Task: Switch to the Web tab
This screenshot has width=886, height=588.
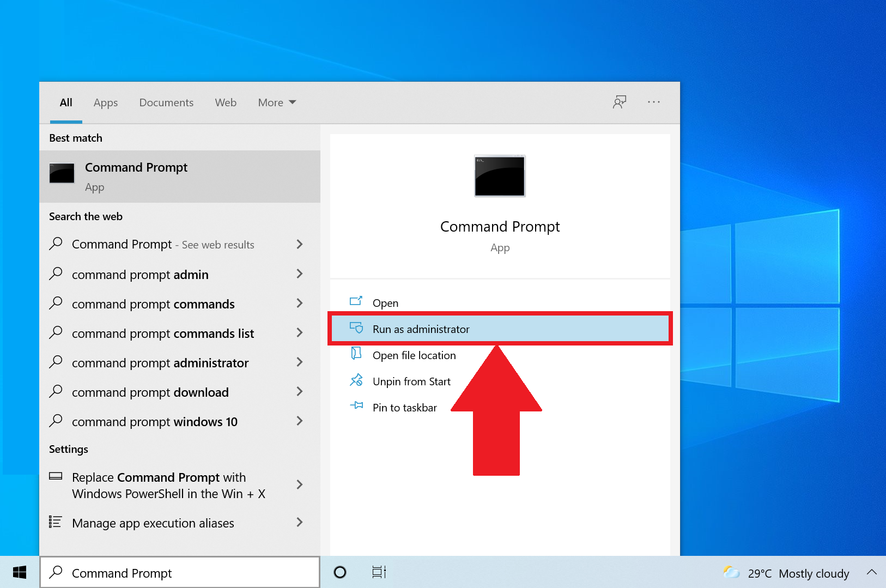Action: click(226, 102)
